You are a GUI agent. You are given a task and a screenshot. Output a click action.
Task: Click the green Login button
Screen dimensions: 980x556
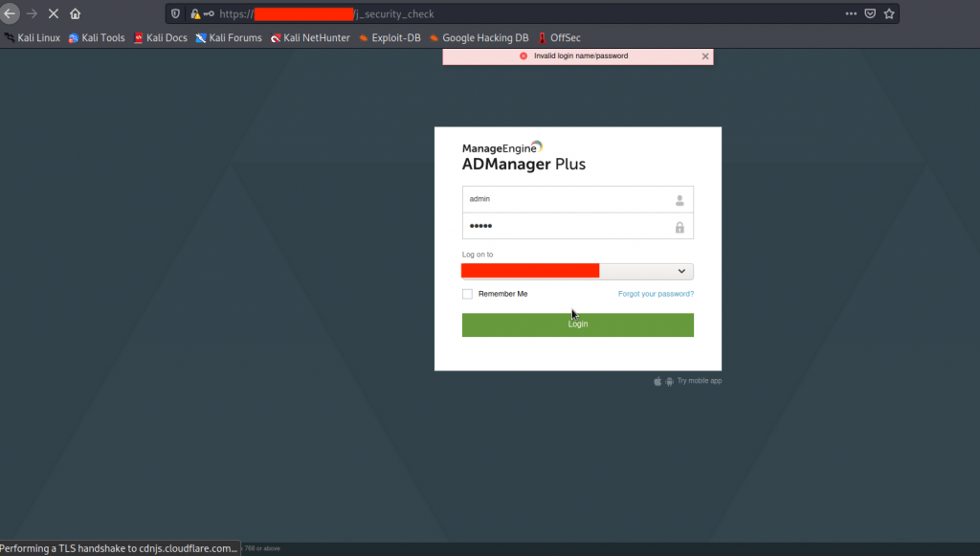pyautogui.click(x=577, y=324)
